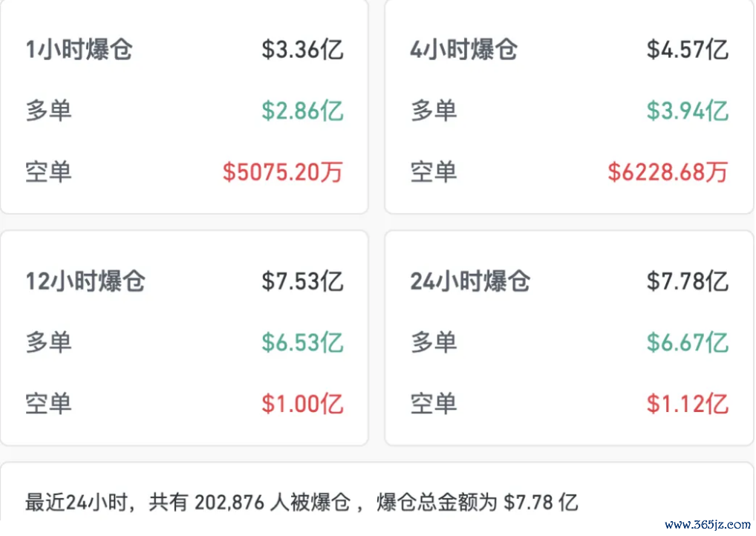Select the 24小时爆仓 card title
Viewport: 756px width, 536px height.
[470, 281]
